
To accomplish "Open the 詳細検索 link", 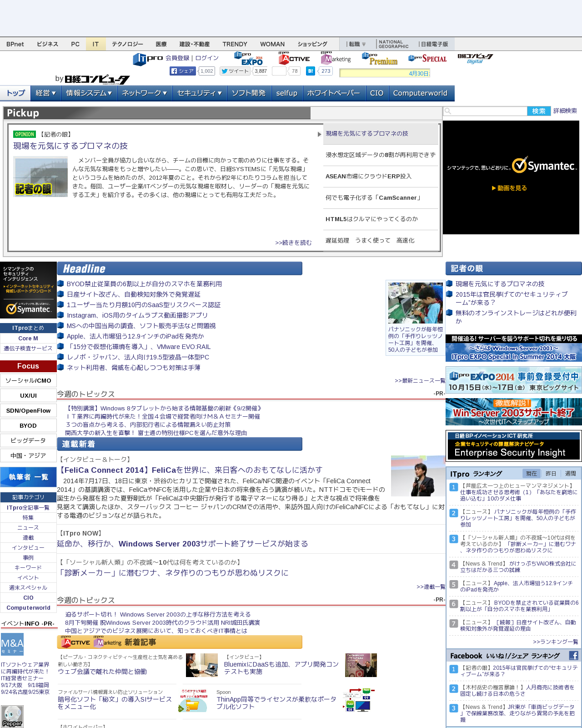I will (565, 111).
